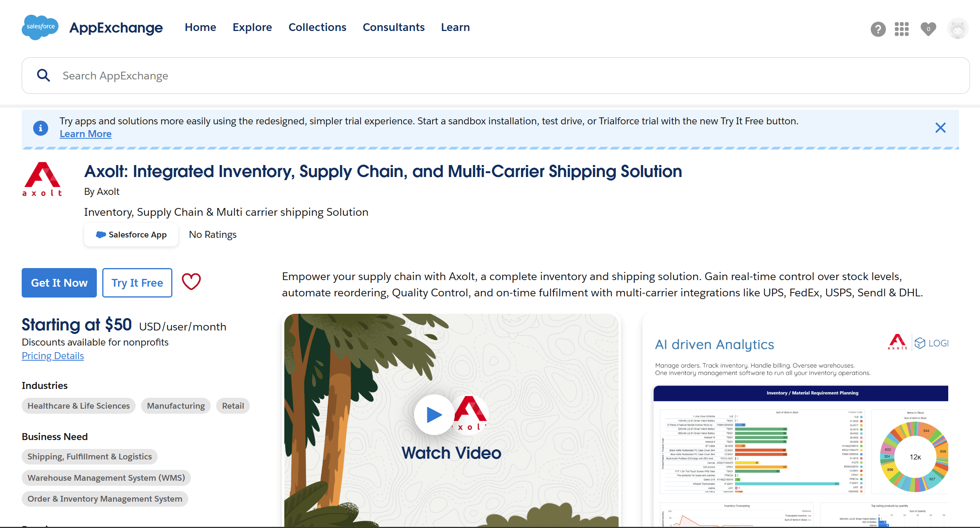Image resolution: width=980 pixels, height=528 pixels.
Task: Start a trial with Try It Free
Action: [x=137, y=282]
